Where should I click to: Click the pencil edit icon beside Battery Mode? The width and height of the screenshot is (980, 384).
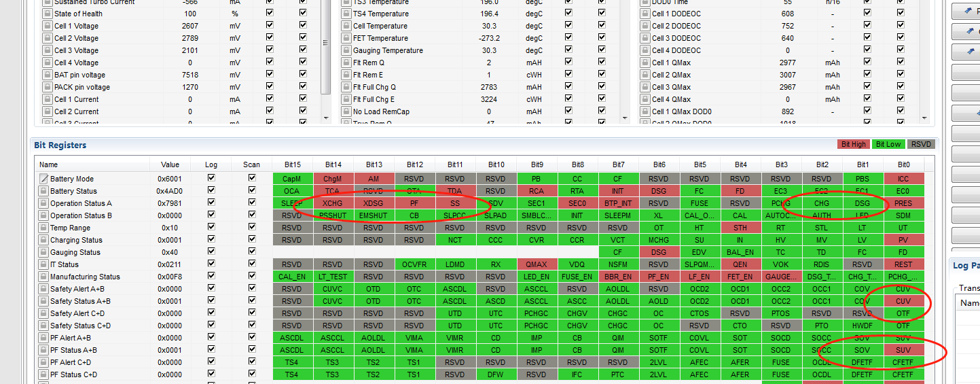tap(44, 179)
